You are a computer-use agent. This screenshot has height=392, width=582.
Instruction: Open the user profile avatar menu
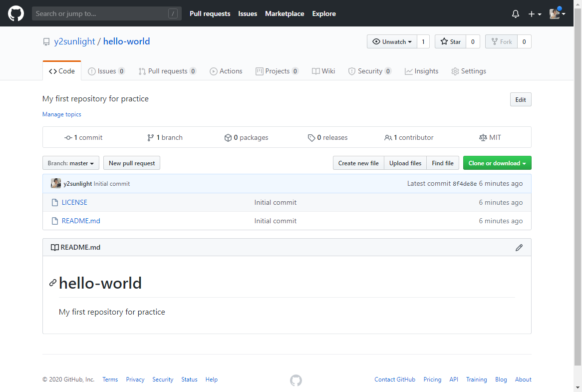click(x=557, y=14)
